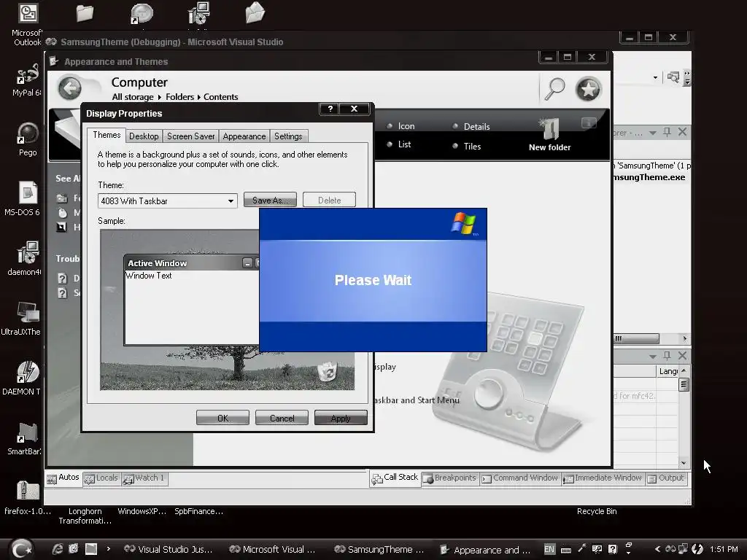This screenshot has height=560, width=747.
Task: Open the Screen Saver tab
Action: tap(190, 136)
